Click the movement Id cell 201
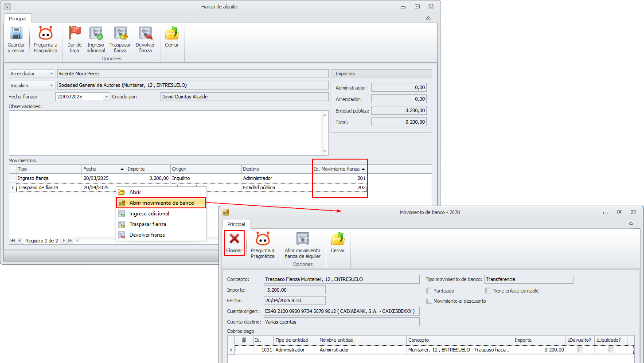The width and height of the screenshot is (644, 363). pyautogui.click(x=340, y=178)
